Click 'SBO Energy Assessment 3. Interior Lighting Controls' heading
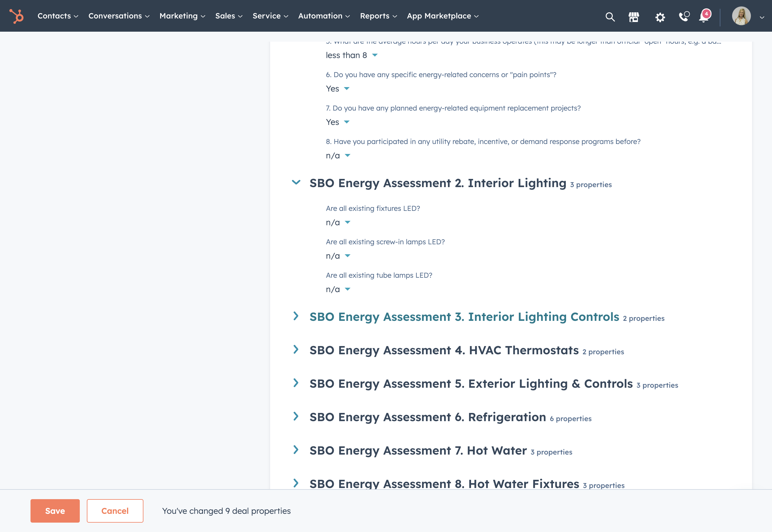The image size is (772, 532). 464,317
